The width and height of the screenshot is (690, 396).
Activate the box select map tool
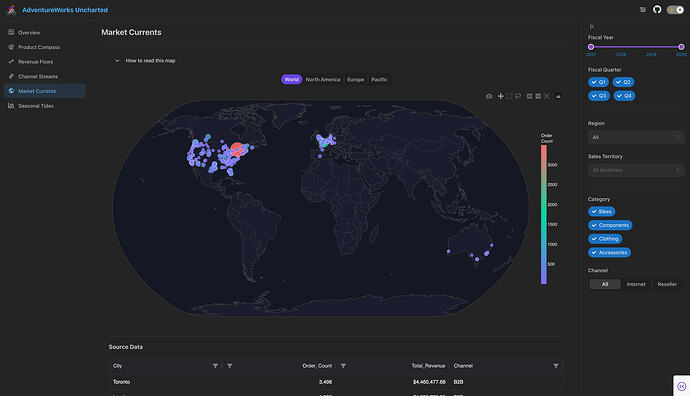(509, 96)
